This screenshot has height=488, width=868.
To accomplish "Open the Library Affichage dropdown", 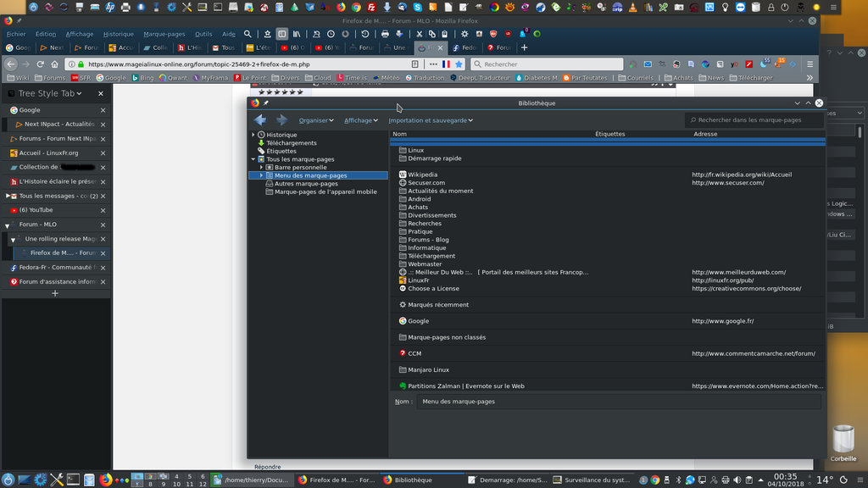I will pos(361,120).
